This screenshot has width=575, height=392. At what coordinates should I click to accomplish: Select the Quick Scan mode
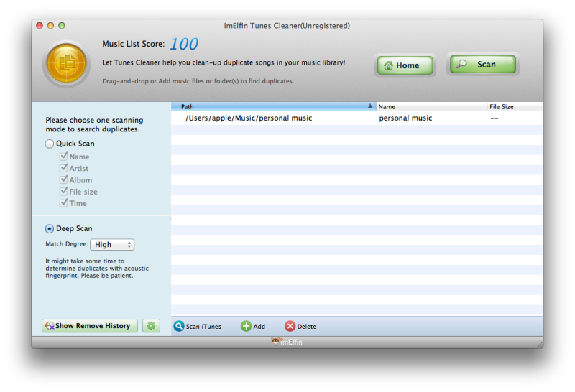(x=49, y=144)
